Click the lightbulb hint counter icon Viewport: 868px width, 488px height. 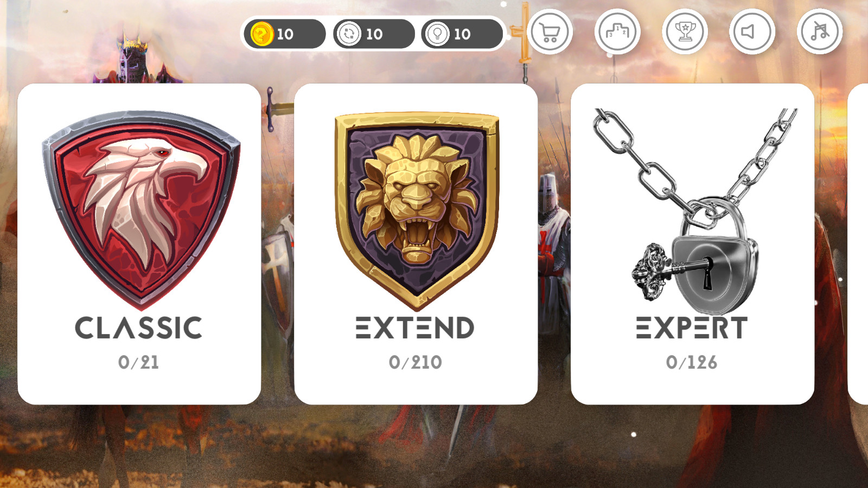point(437,34)
